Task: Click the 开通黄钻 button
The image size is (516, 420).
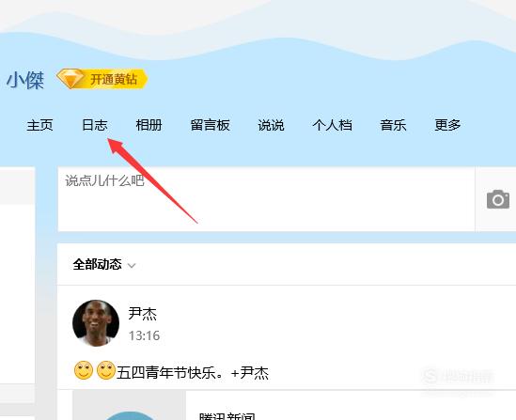Action: point(102,79)
